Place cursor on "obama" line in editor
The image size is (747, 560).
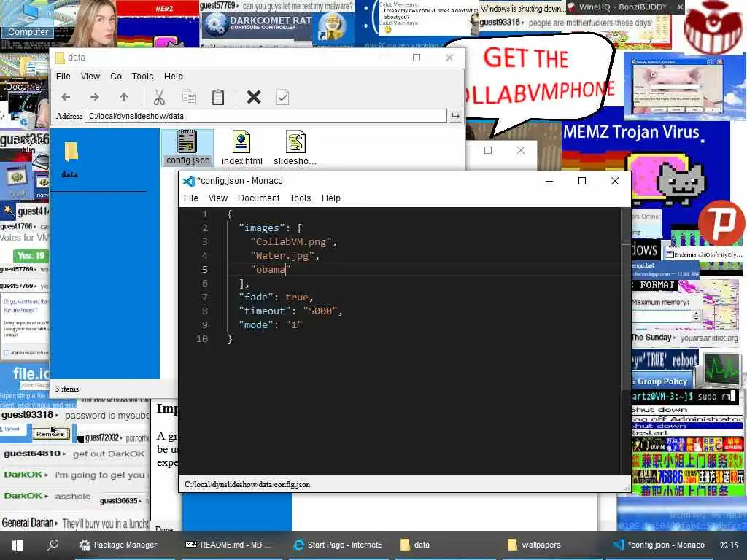pyautogui.click(x=271, y=270)
